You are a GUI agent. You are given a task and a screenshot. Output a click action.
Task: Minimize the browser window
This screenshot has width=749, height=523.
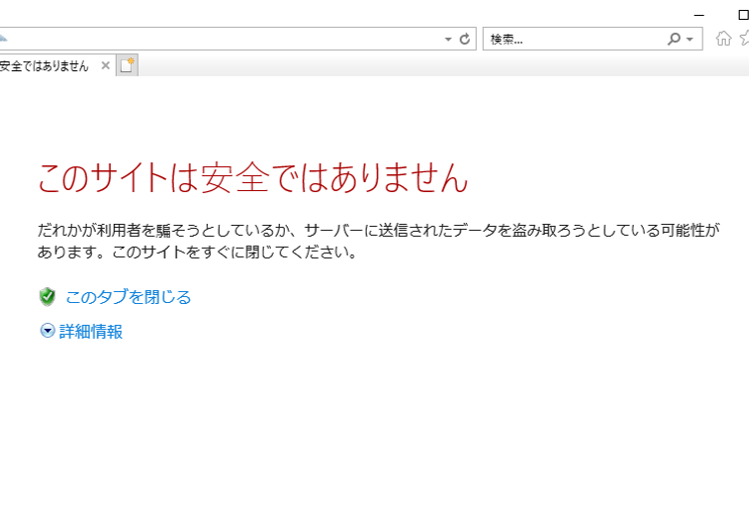(x=699, y=15)
